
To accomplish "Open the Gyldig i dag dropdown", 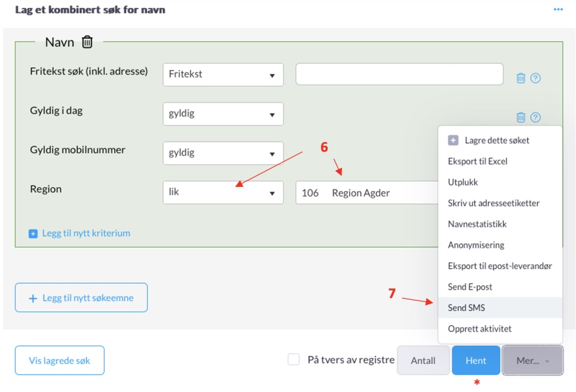I will tap(223, 114).
